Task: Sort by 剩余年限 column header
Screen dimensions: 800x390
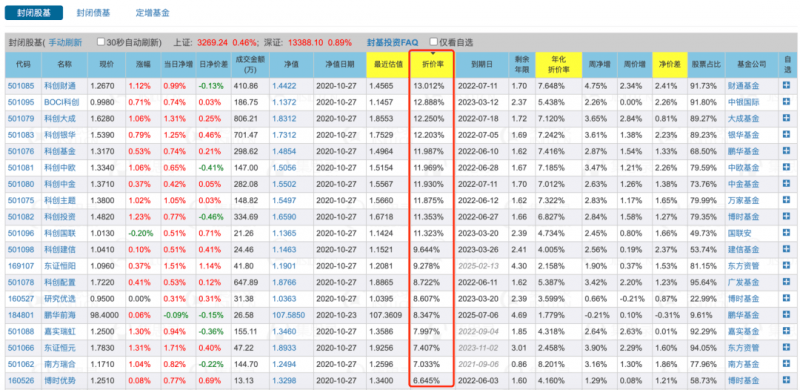Action: (x=522, y=65)
